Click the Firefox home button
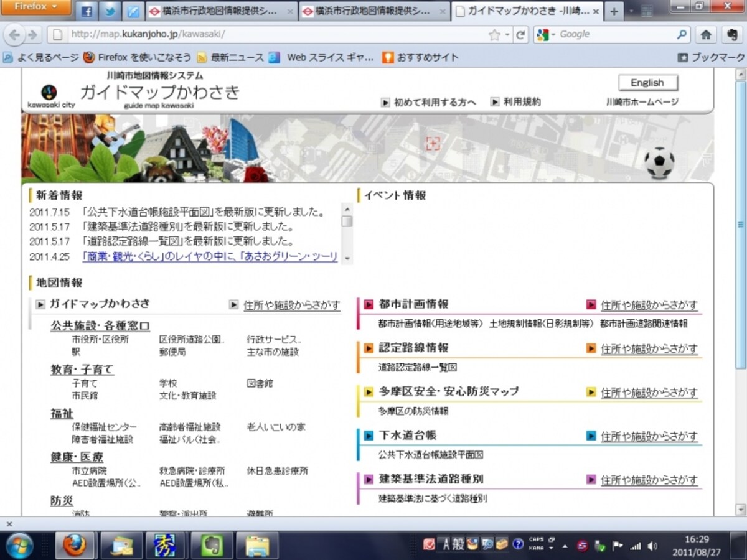 click(706, 35)
